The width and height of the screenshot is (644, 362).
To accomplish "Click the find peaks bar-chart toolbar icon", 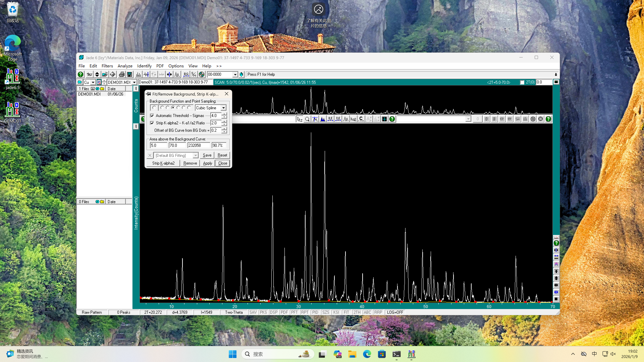I will pyautogui.click(x=138, y=74).
